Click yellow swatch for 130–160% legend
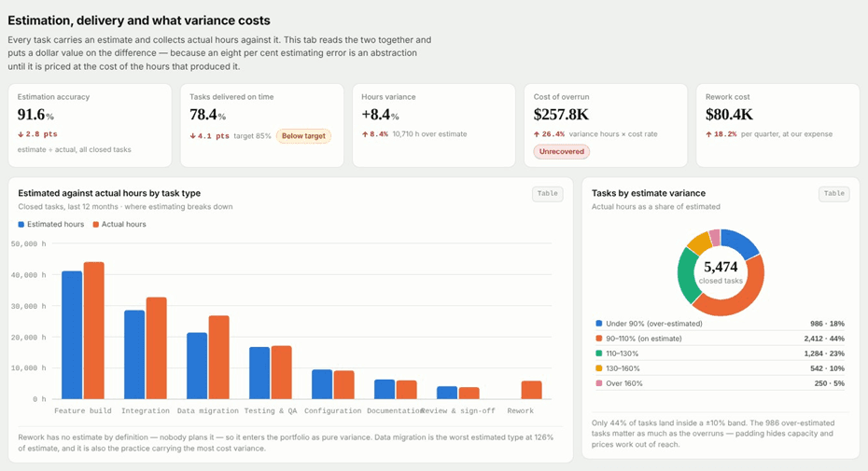 598,368
